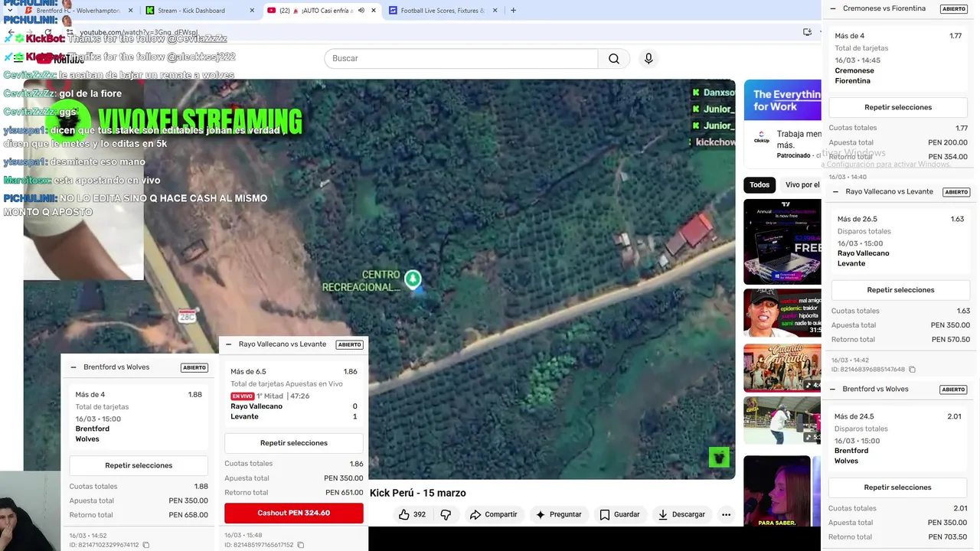Collapse Cremonese vs Fiorentina bet slip
This screenshot has height=551, width=980.
coord(833,9)
